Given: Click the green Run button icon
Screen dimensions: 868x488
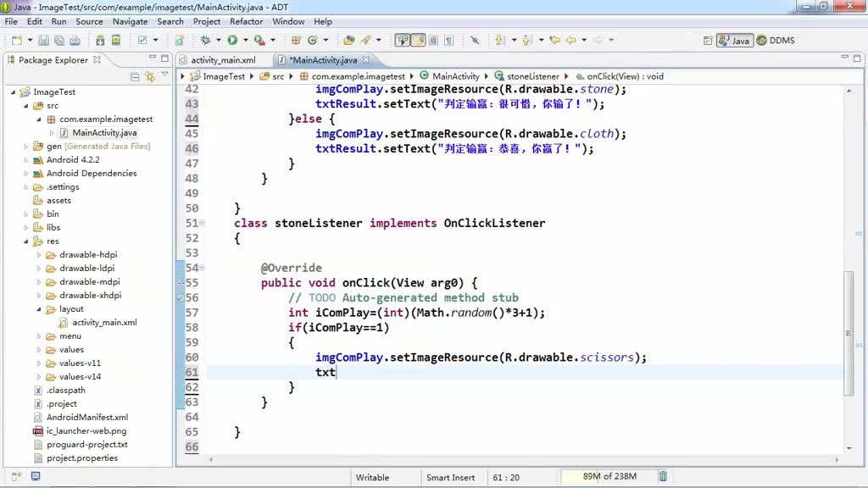Looking at the screenshot, I should 232,41.
